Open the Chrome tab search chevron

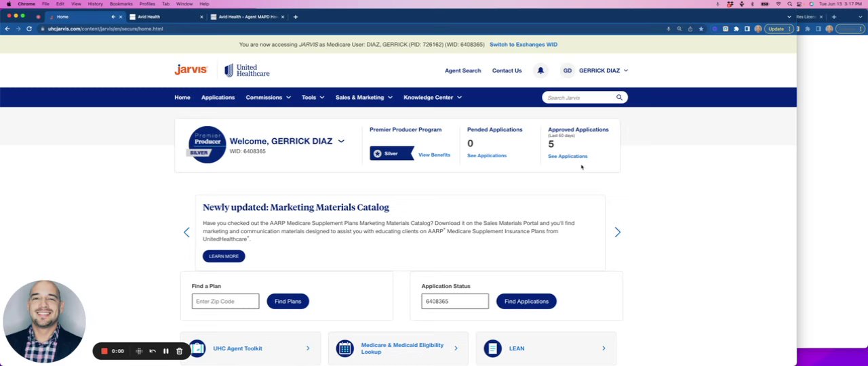(789, 16)
